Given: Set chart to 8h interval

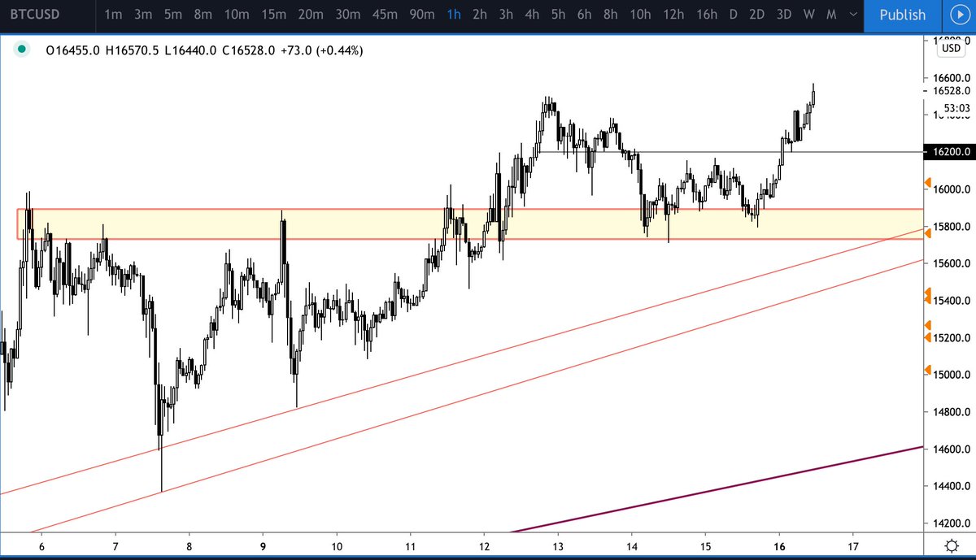Looking at the screenshot, I should [x=611, y=15].
